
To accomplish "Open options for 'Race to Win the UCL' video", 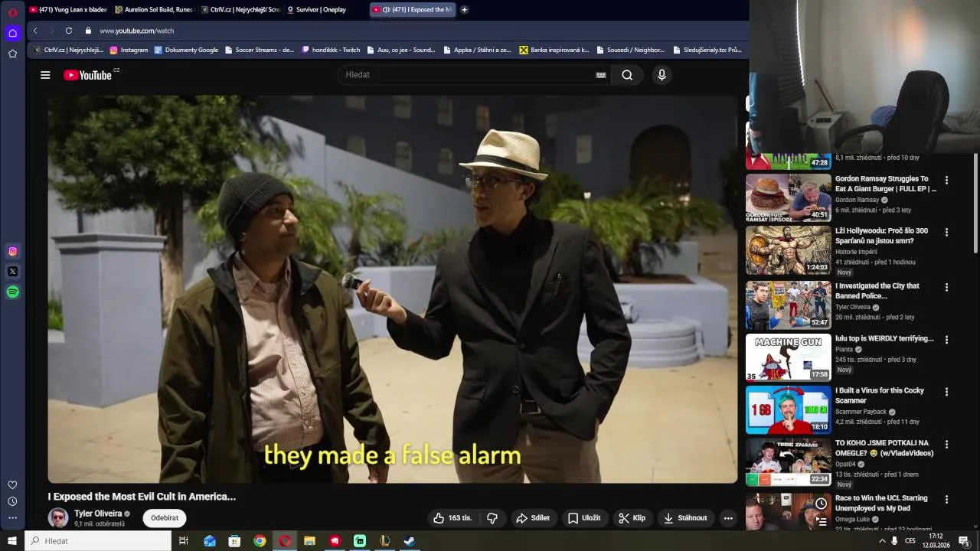I will (x=946, y=500).
